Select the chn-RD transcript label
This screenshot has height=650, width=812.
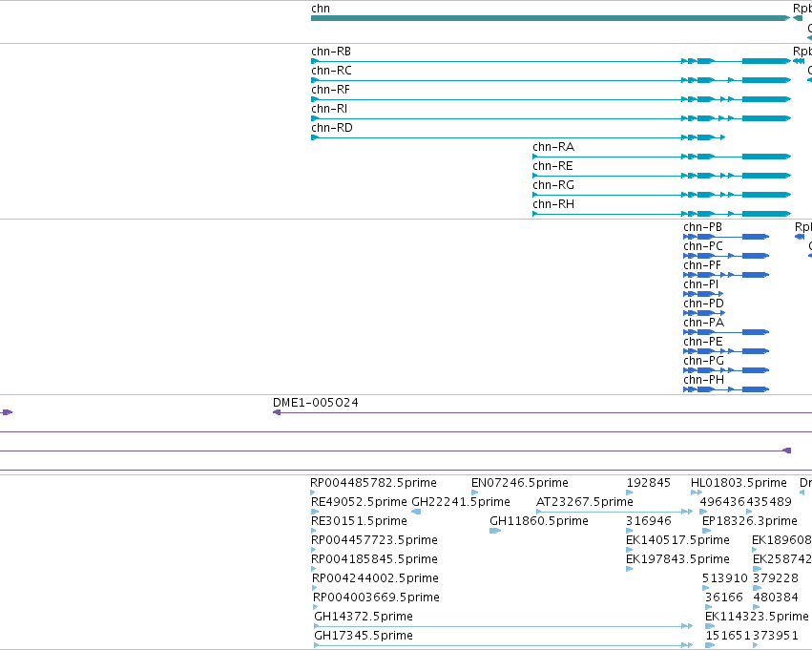[332, 128]
